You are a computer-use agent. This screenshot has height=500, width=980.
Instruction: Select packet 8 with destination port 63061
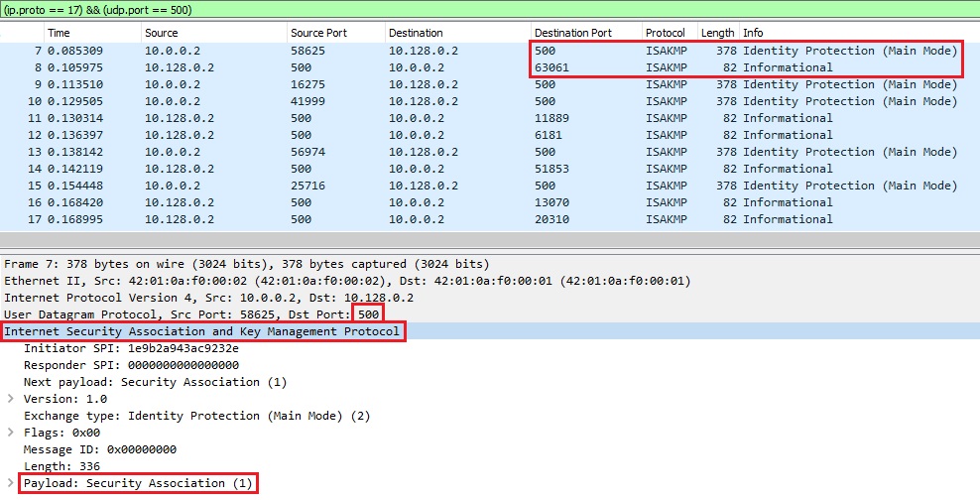tap(490, 67)
